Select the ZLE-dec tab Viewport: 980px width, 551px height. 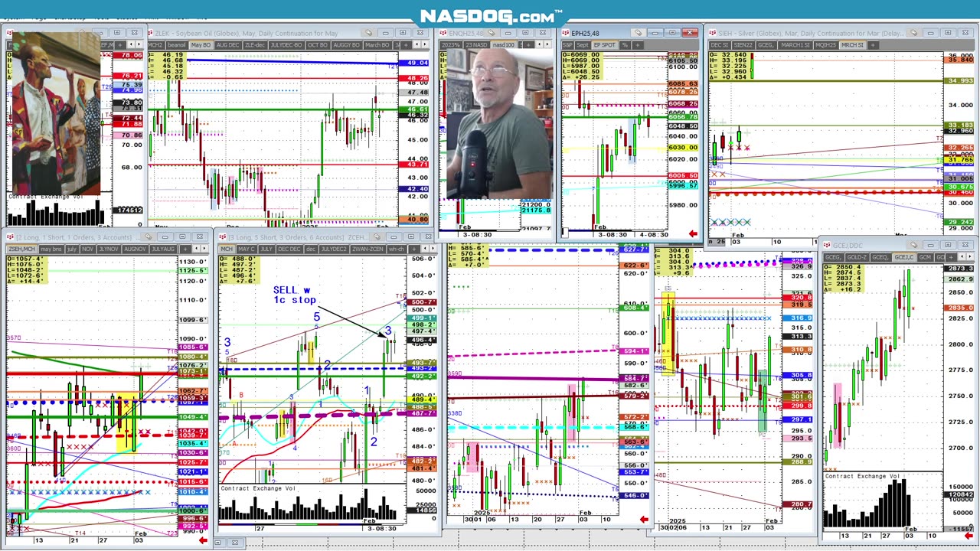(255, 45)
